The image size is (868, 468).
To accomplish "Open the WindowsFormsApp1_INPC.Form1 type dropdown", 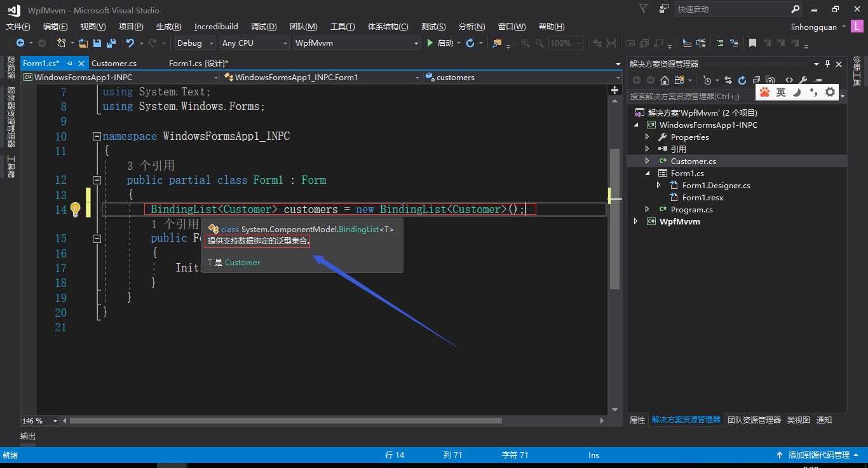I will pos(322,77).
